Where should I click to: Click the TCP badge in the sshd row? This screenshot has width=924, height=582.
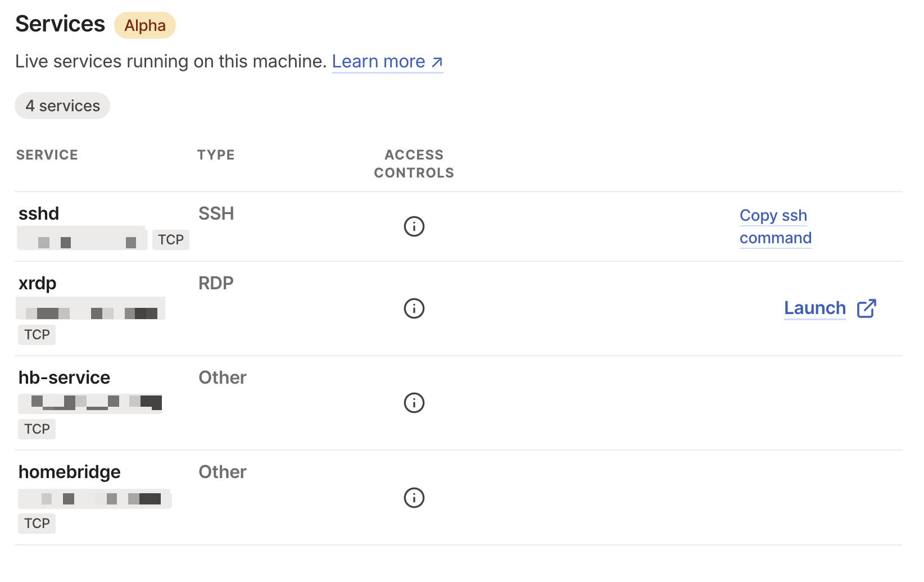point(171,240)
